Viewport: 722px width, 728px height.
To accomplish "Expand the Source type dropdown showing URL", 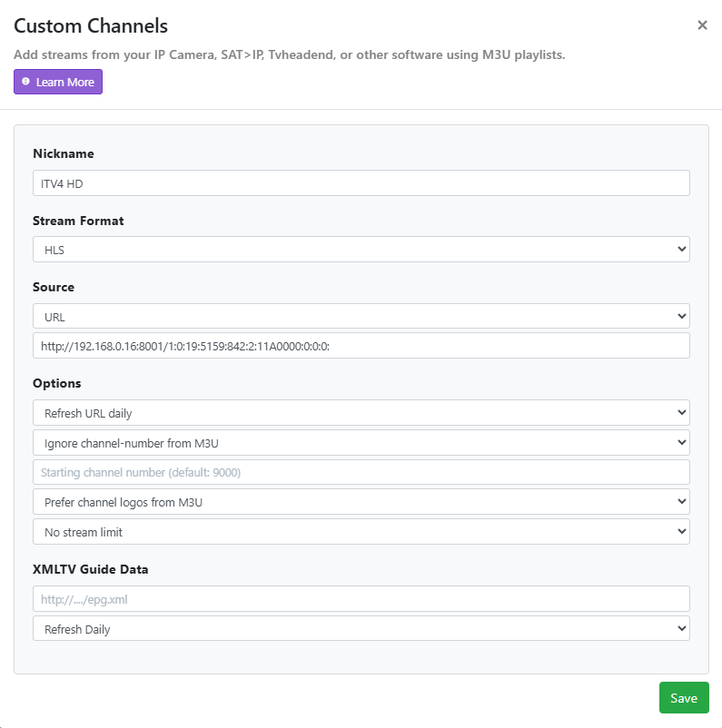I will (x=361, y=316).
